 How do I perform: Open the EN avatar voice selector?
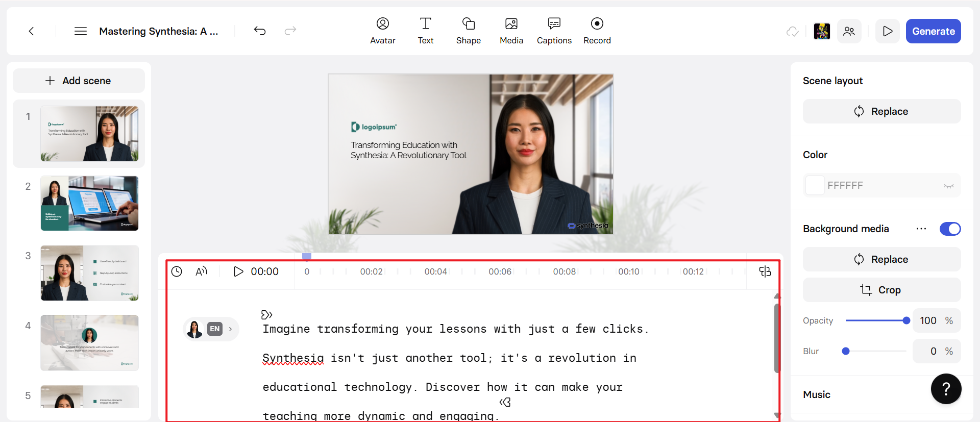coord(211,329)
